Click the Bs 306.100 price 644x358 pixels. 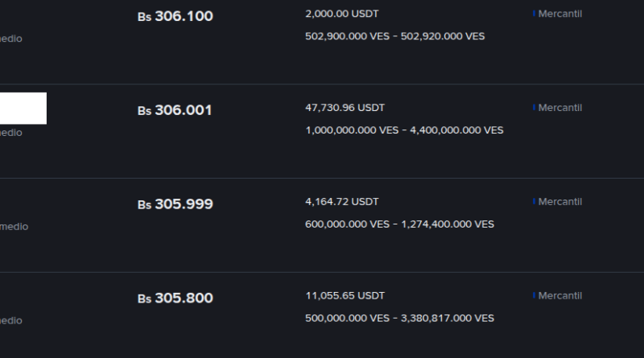click(x=175, y=16)
